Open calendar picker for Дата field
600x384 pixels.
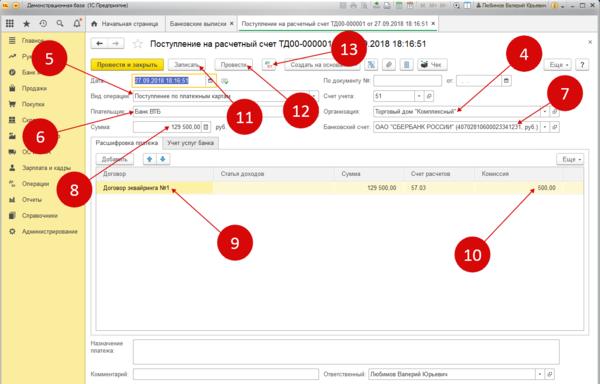210,81
